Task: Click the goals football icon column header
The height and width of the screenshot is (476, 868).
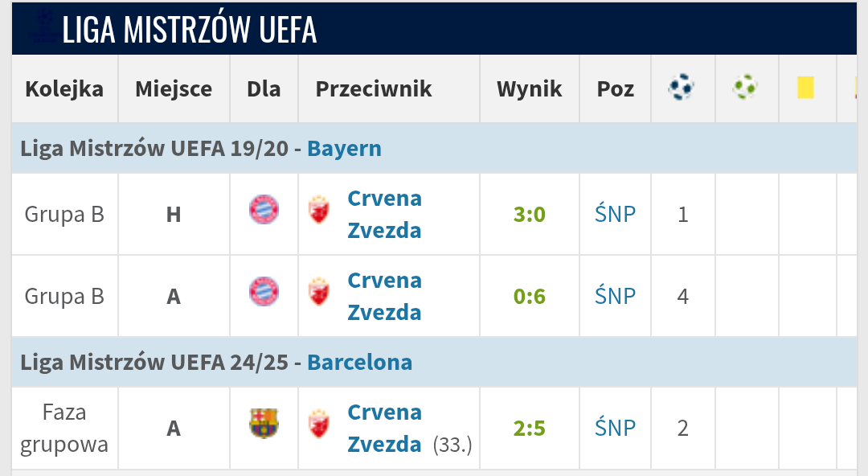Action: (682, 88)
